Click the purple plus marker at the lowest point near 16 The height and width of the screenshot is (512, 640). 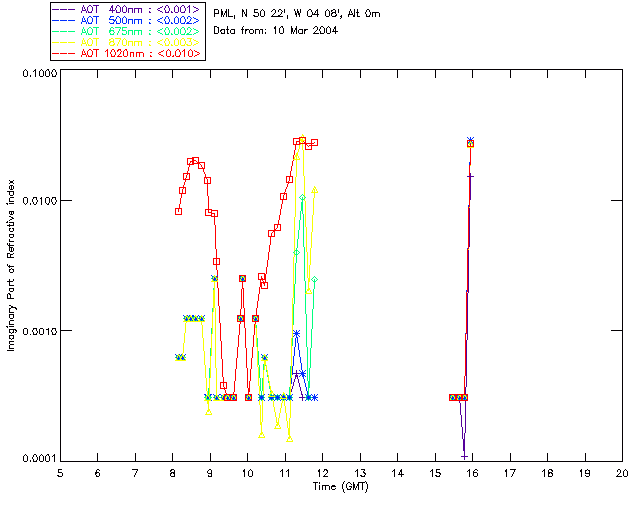click(x=464, y=456)
